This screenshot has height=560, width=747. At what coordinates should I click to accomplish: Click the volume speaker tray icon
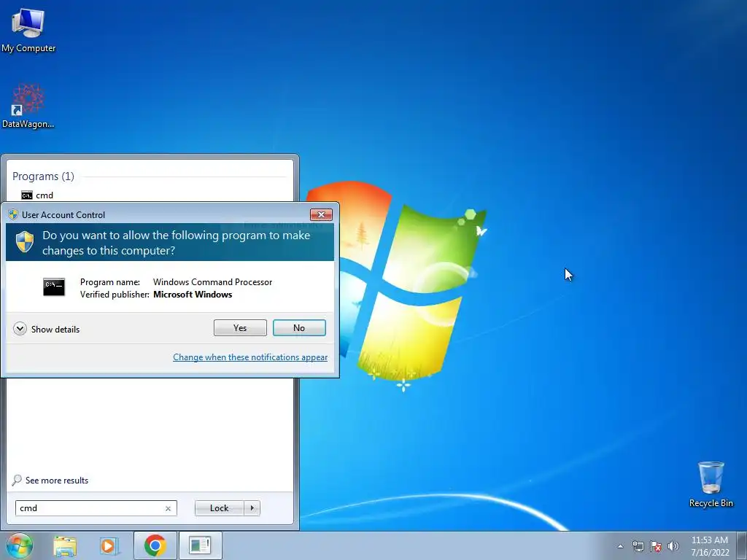[x=673, y=546]
